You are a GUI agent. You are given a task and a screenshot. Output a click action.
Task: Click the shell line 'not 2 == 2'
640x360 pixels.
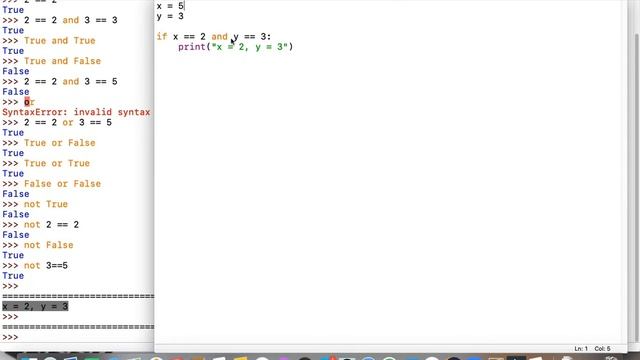(51, 224)
